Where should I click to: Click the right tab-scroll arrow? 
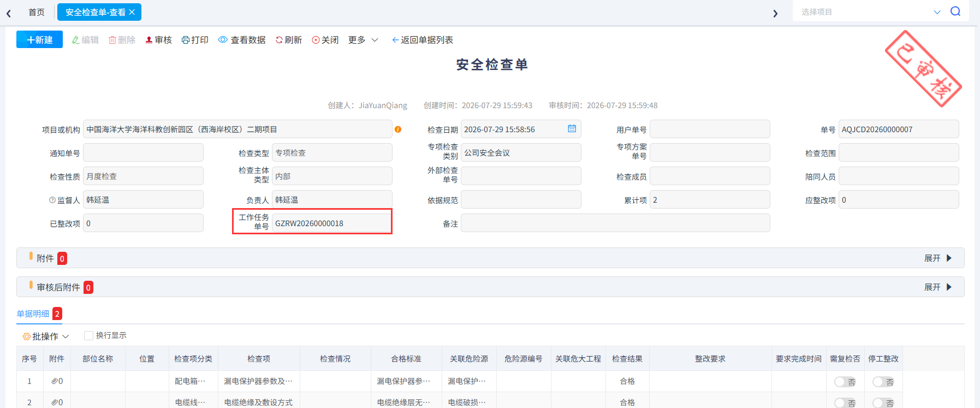point(775,13)
